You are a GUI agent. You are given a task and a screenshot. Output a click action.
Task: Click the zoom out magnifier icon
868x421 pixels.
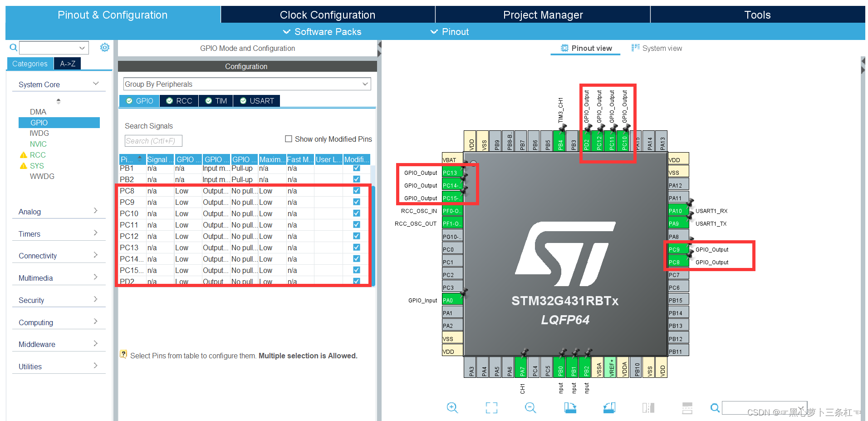(530, 408)
